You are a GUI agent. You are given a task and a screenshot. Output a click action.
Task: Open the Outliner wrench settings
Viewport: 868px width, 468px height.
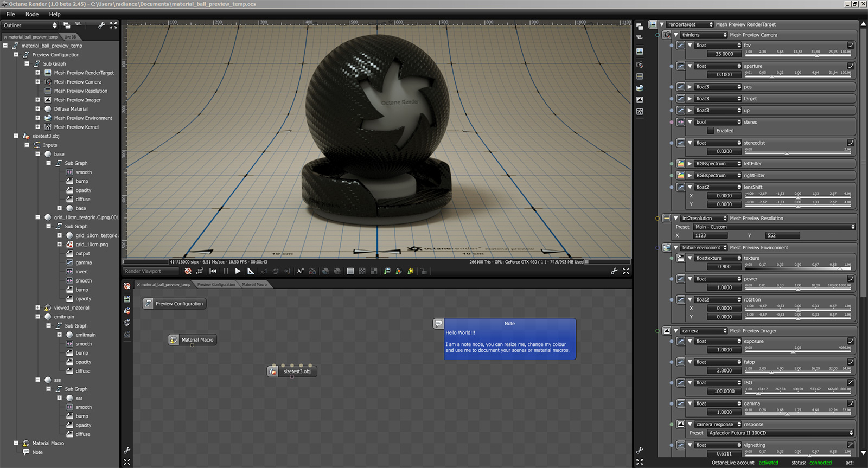101,25
